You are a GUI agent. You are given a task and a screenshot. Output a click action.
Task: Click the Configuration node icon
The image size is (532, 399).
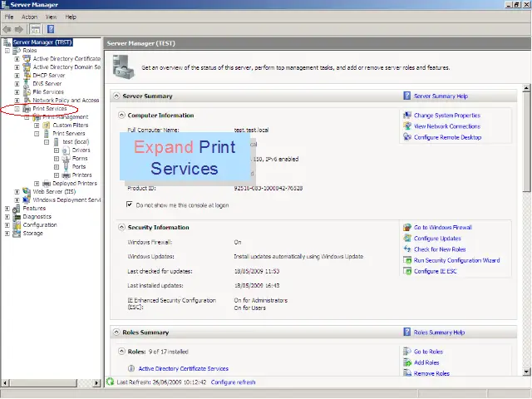[17, 225]
